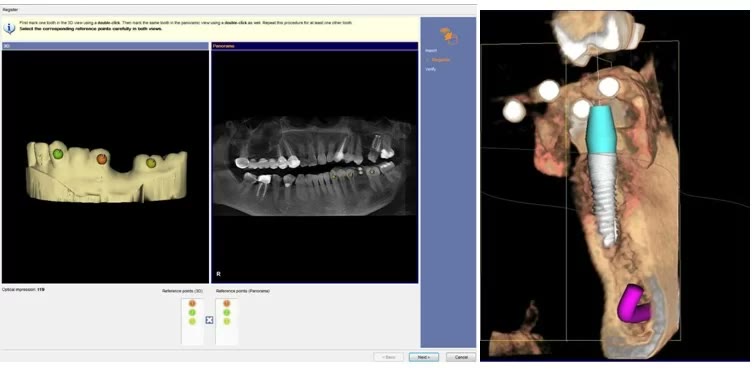Select green point 2 in Panorama reference list
Screen dimensions: 754x370
click(x=227, y=312)
